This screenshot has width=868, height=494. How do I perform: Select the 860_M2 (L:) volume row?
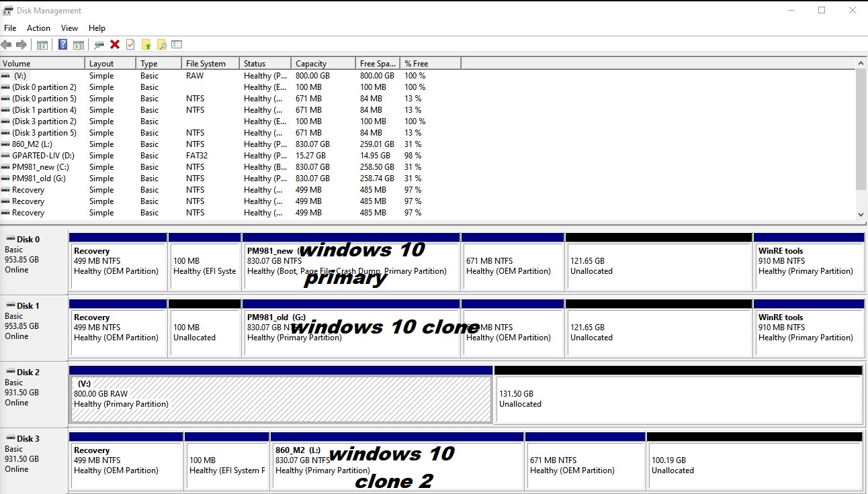[428, 144]
